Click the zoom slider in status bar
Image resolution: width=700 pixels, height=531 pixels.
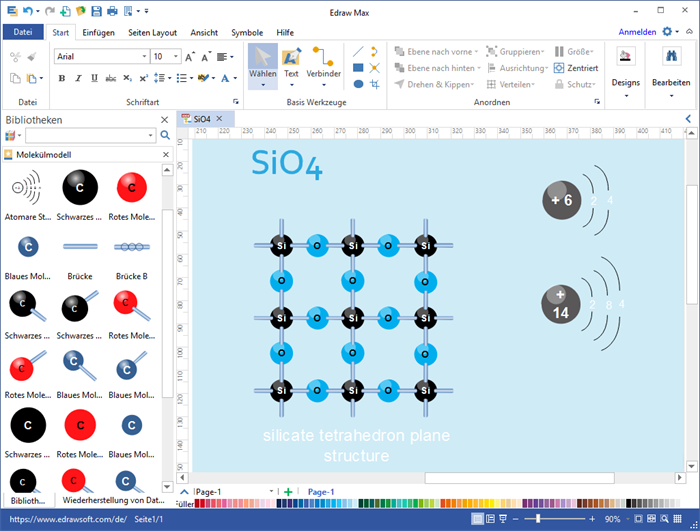538,520
